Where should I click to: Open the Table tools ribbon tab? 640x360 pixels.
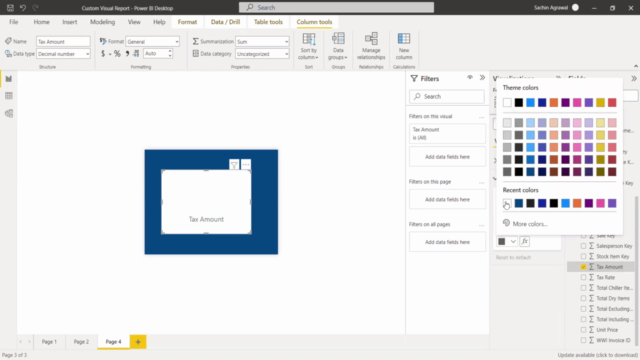[x=268, y=22]
